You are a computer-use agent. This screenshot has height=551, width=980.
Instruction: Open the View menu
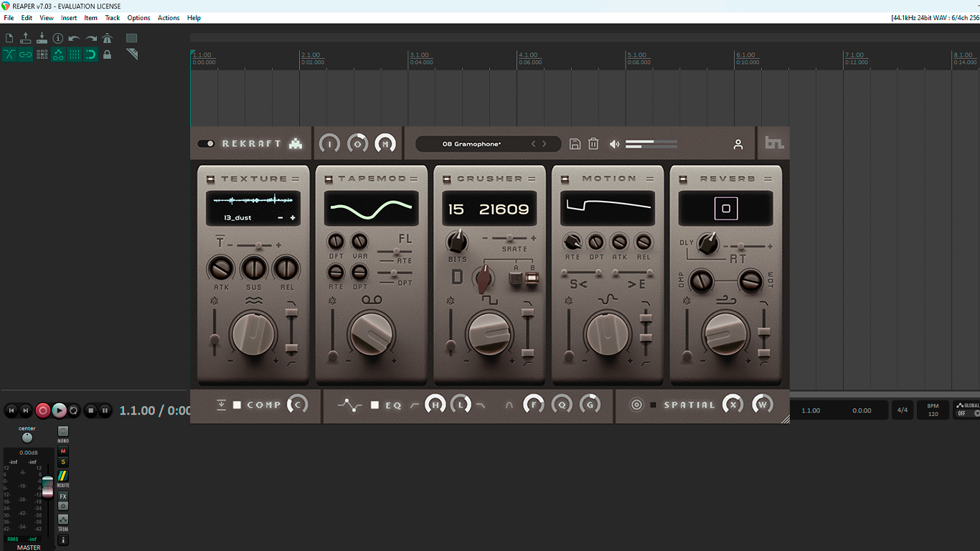[x=47, y=18]
